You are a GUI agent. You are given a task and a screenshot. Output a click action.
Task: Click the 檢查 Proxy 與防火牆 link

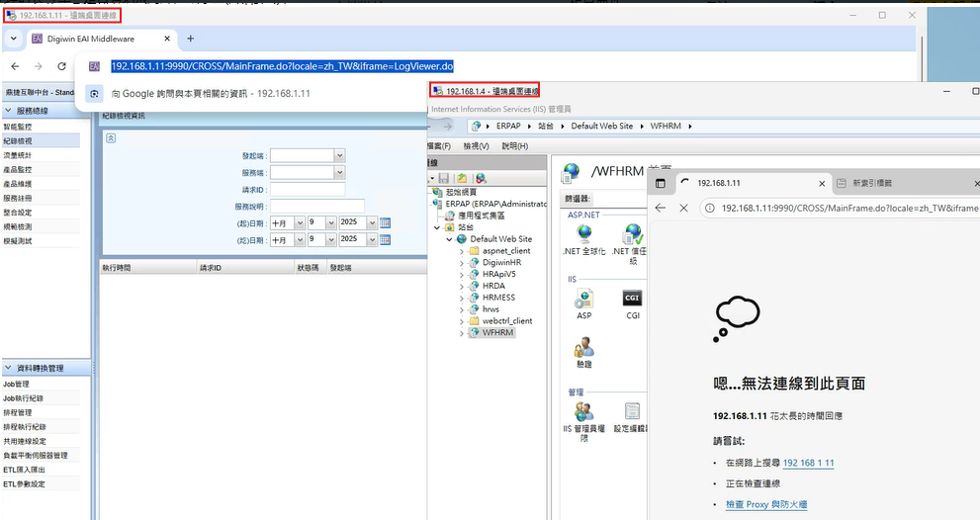[x=765, y=505]
